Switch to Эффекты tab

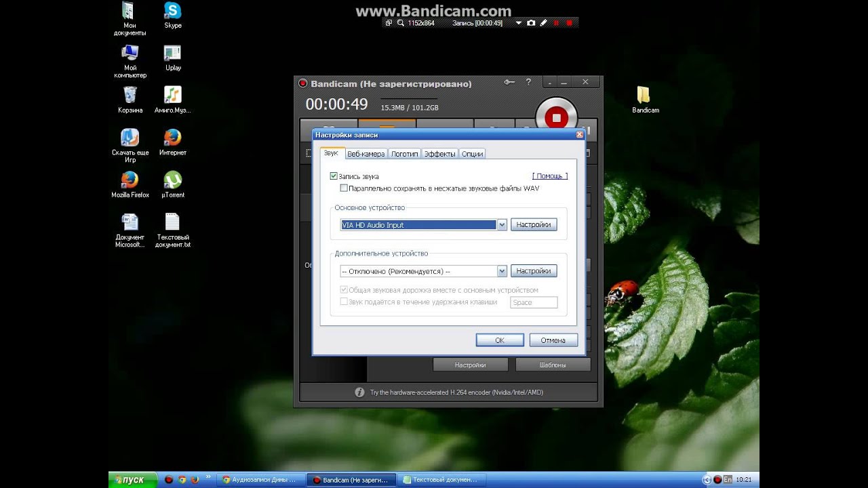440,154
